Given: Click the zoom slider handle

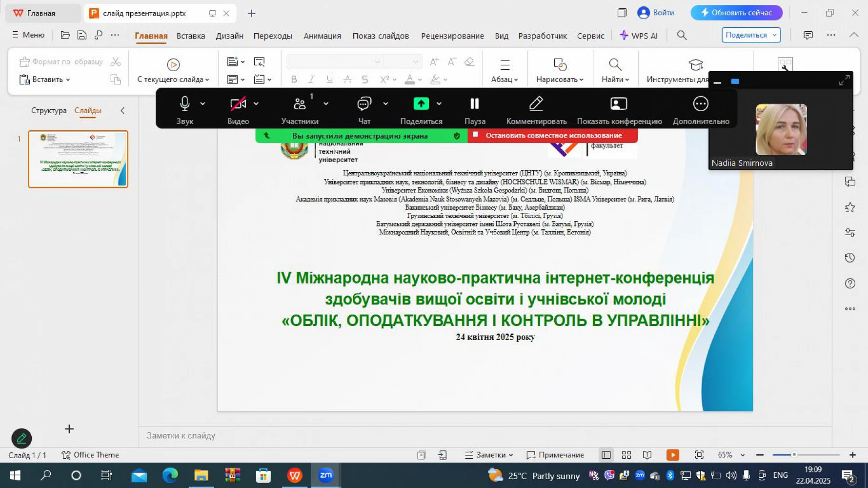Looking at the screenshot, I should click(794, 455).
